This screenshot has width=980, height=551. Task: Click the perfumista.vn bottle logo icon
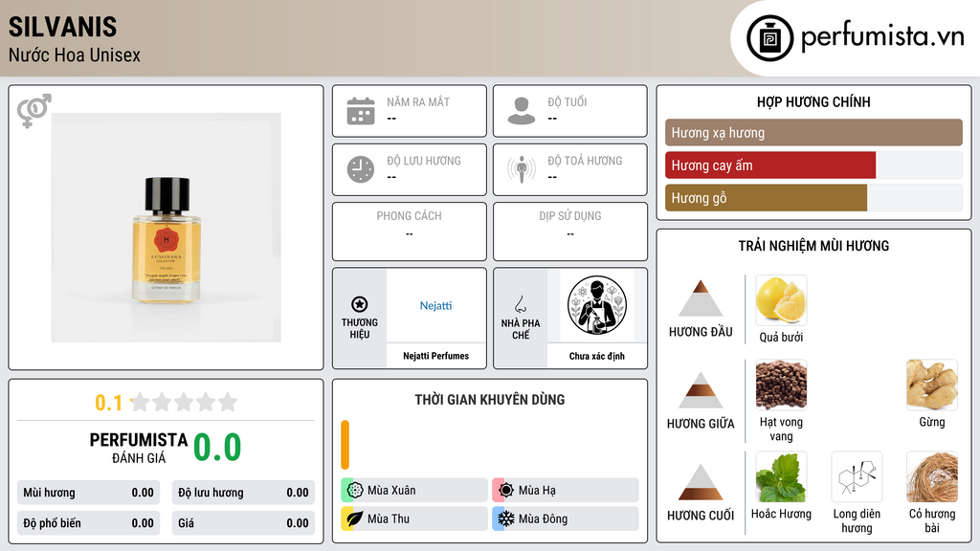click(x=769, y=38)
